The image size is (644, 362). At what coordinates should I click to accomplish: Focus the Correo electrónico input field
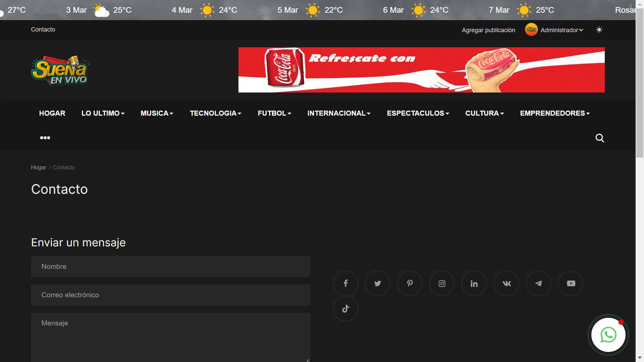coord(170,295)
